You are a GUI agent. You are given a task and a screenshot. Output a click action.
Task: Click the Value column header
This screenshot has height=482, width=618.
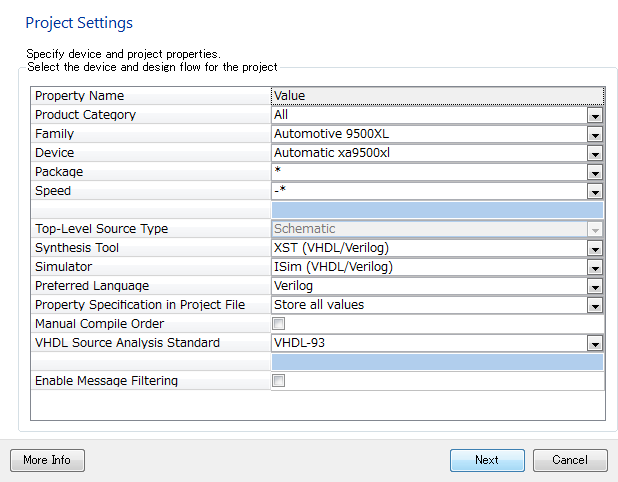coord(437,96)
